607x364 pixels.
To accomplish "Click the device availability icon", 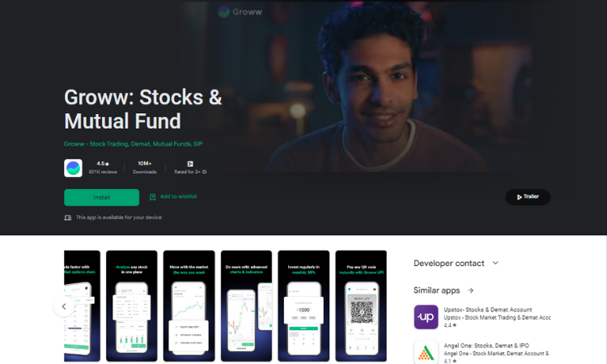I will 68,218.
